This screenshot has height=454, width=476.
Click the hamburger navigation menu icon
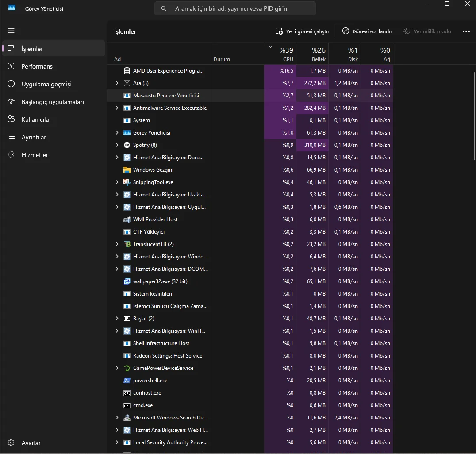tap(11, 31)
